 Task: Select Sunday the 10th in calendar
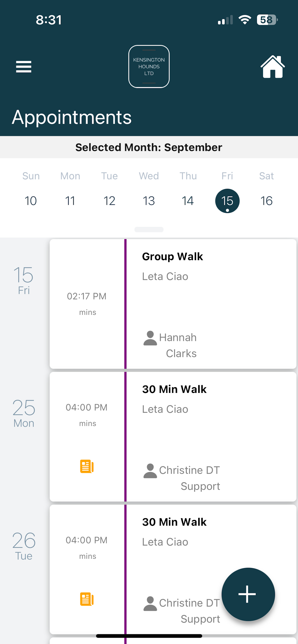[x=31, y=201]
